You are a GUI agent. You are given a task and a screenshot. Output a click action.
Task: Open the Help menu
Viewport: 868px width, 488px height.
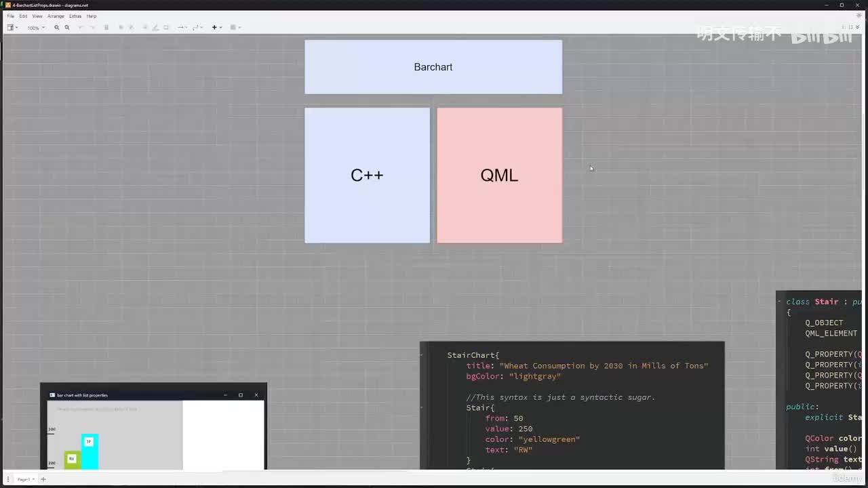[92, 16]
